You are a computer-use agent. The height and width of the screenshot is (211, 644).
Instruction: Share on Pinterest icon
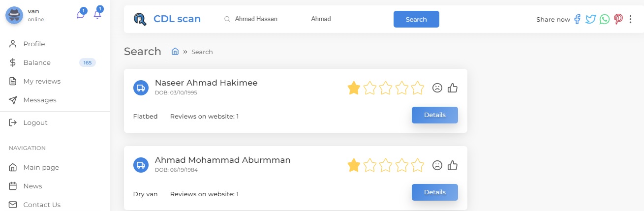tap(618, 19)
